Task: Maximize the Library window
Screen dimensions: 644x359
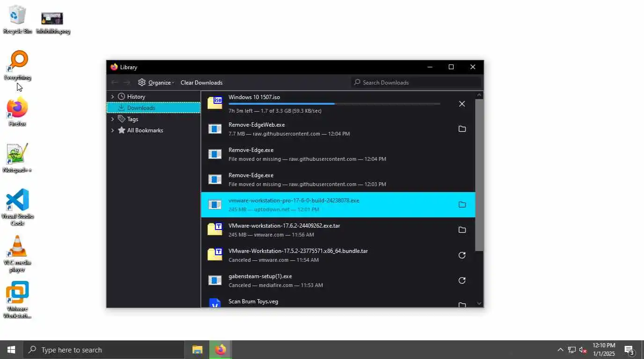Action: coord(451,67)
